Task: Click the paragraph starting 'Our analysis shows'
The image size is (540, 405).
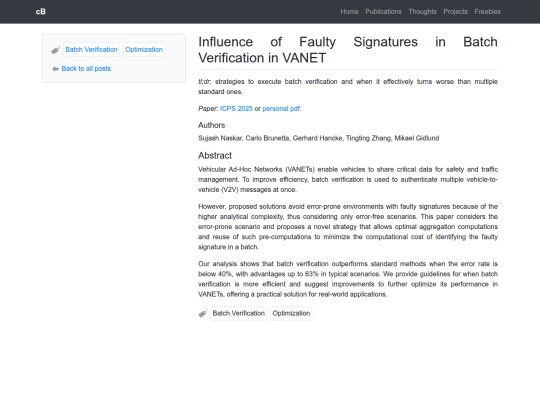Action: 348,279
